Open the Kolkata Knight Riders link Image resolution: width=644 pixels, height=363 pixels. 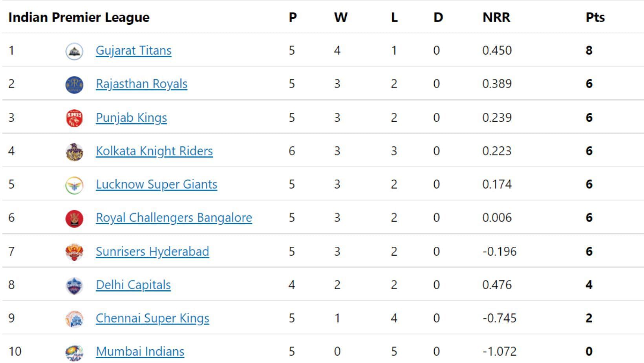tap(154, 151)
